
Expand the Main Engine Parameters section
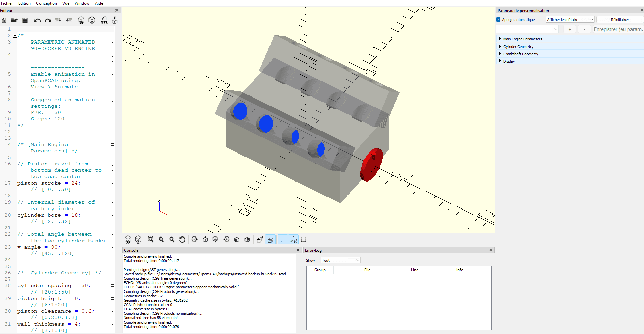tap(570, 39)
